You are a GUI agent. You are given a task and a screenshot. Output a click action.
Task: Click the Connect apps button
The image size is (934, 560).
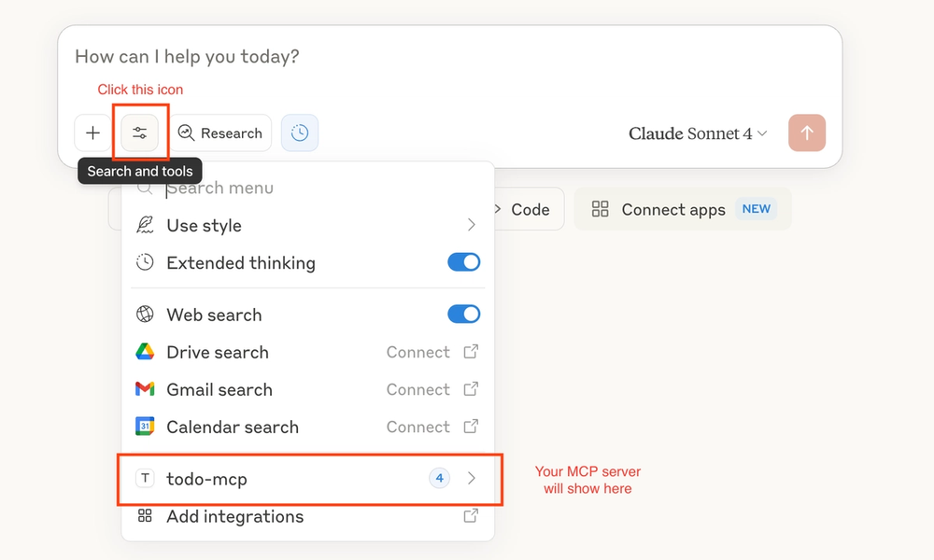[683, 209]
